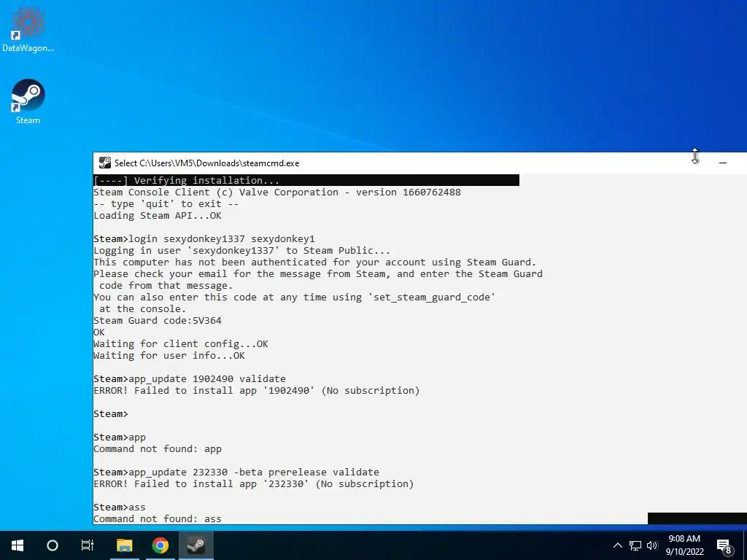Launch Google Chrome from taskbar

pos(160,545)
